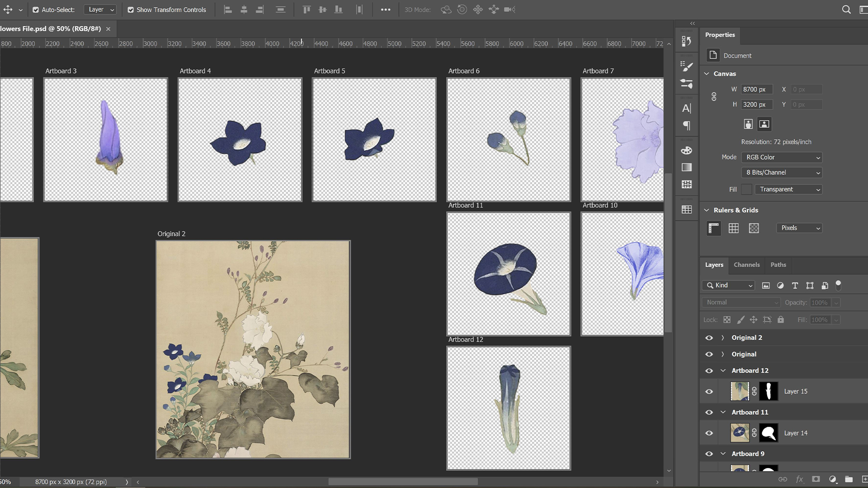This screenshot has width=868, height=488.
Task: Expand the Original 2 layer group
Action: click(x=722, y=338)
